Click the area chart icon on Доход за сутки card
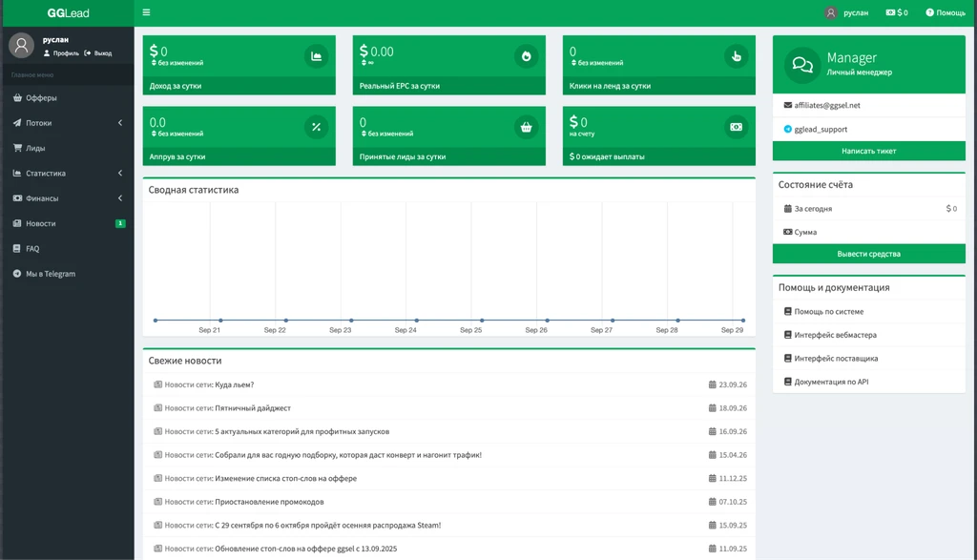The width and height of the screenshot is (977, 560). [317, 56]
